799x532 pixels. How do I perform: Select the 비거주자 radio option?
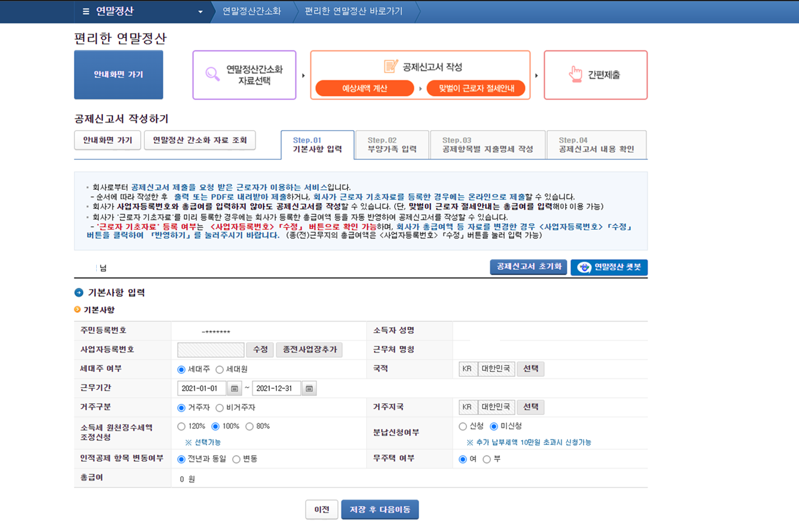pos(220,408)
